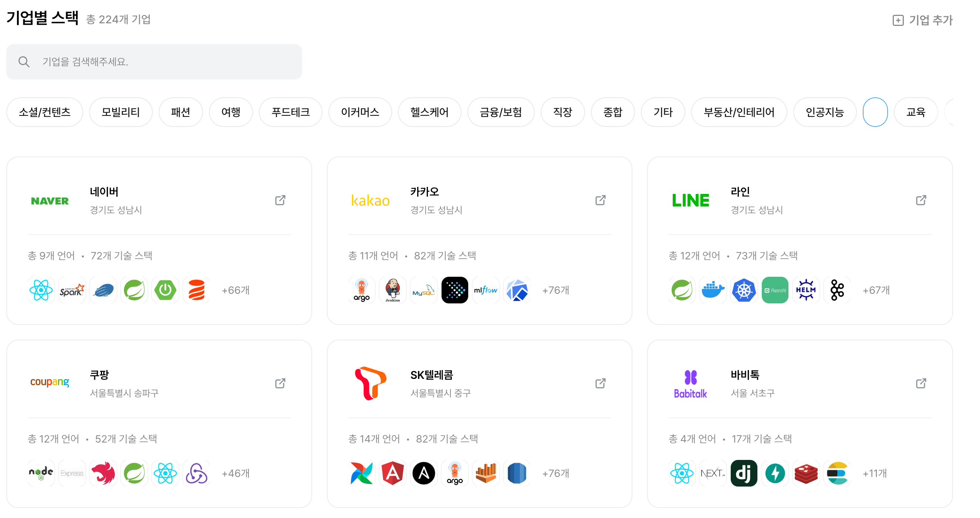Viewport: 980px width, 518px height.
Task: Click the Docker icon in Line card
Action: pyautogui.click(x=713, y=290)
